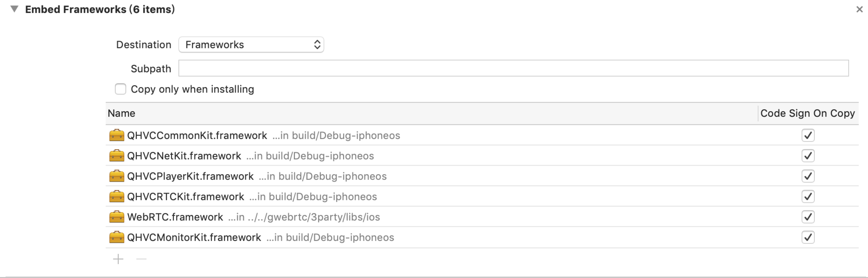Click the QHVCCommonKit.framework toolbox icon
Image resolution: width=868 pixels, height=278 pixels.
(117, 135)
